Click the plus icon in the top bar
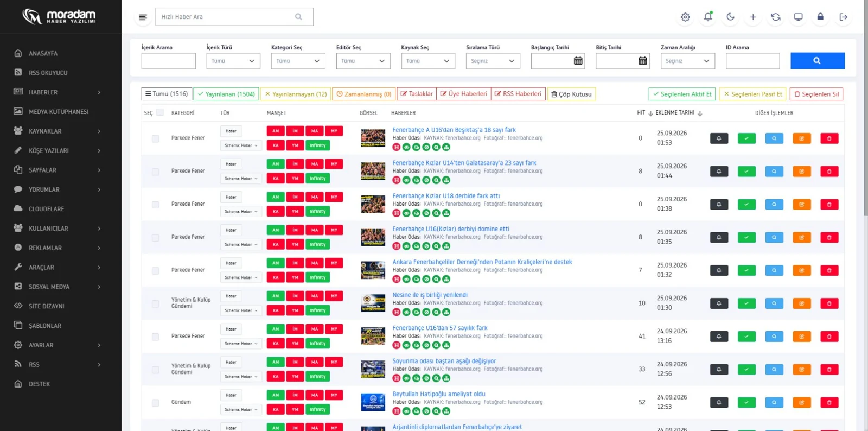The height and width of the screenshot is (431, 868). pos(753,17)
